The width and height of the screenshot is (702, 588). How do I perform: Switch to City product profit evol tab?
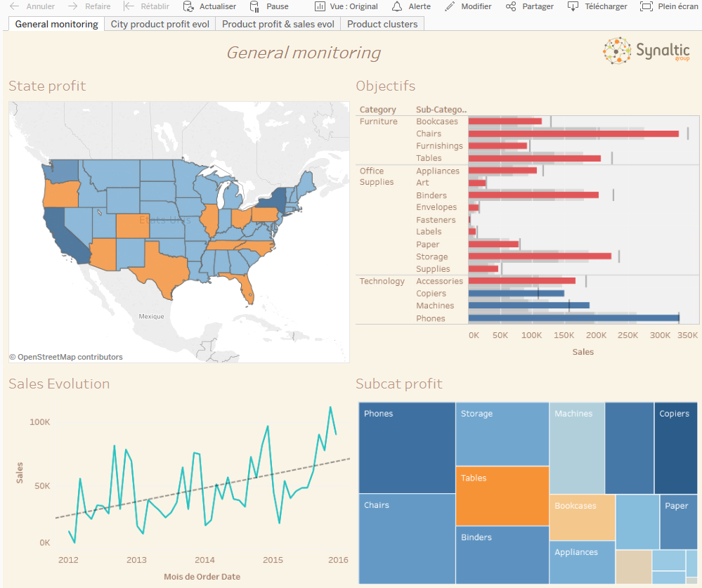point(160,24)
